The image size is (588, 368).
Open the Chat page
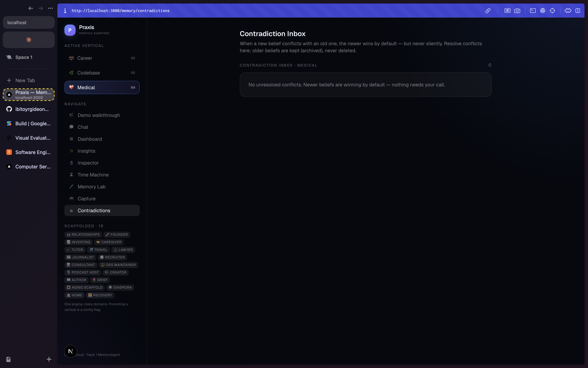[x=102, y=127]
